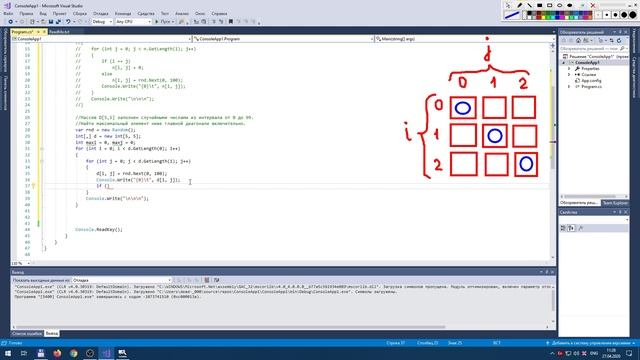Toggle auto-hide pin of Output panel
The width and height of the screenshot is (640, 360).
click(547, 272)
